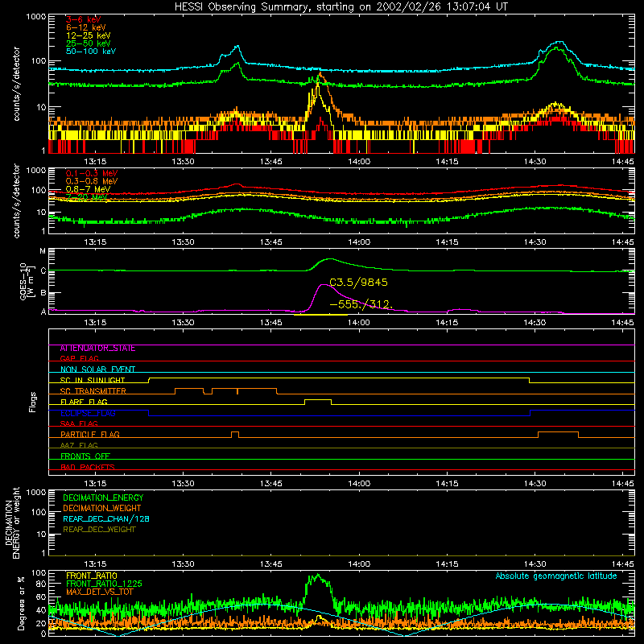This screenshot has width=644, height=644.
Task: Click the 0.3-0.8 MeV legend label
Action: 92,181
